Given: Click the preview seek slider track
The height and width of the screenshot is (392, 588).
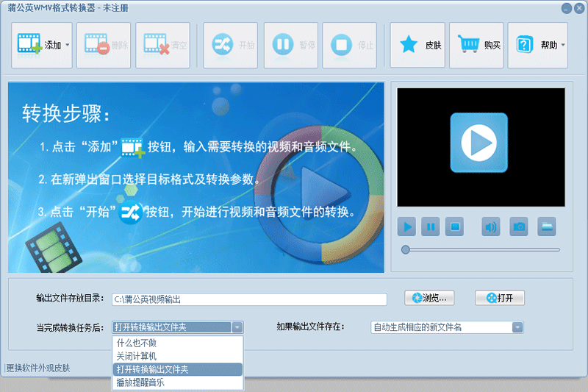Looking at the screenshot, I should [x=481, y=250].
